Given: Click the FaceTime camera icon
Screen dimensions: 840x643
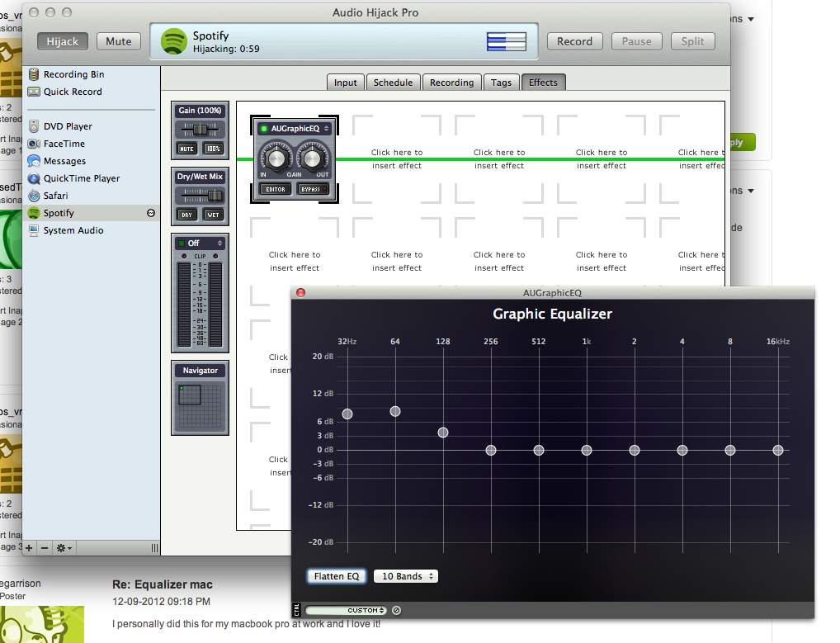Looking at the screenshot, I should click(x=34, y=144).
